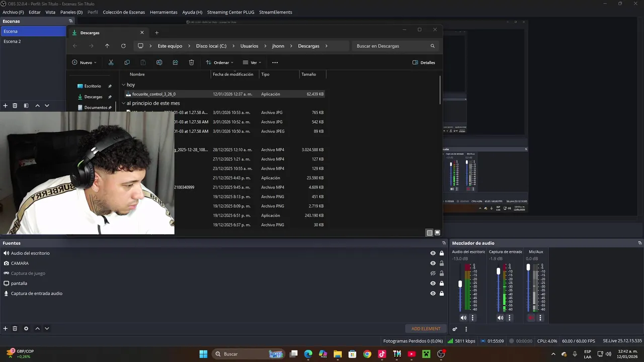Open Google Chrome from the taskbar
This screenshot has width=644, height=362.
click(x=367, y=354)
